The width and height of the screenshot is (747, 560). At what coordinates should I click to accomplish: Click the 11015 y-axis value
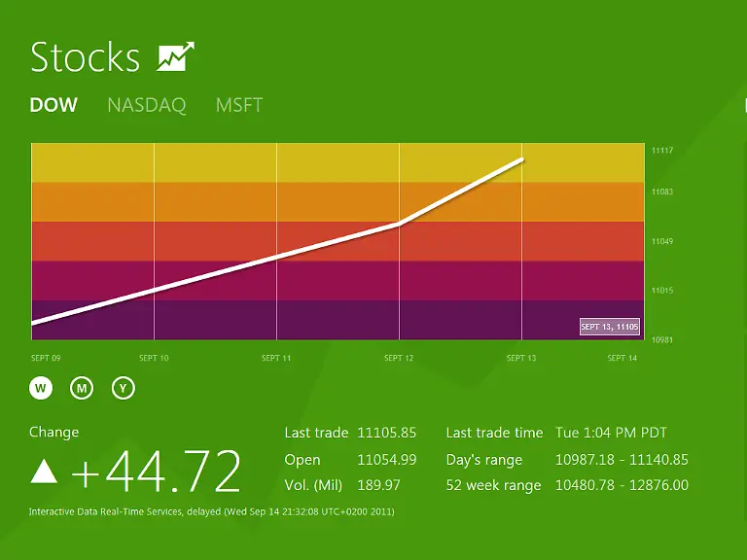pyautogui.click(x=662, y=291)
